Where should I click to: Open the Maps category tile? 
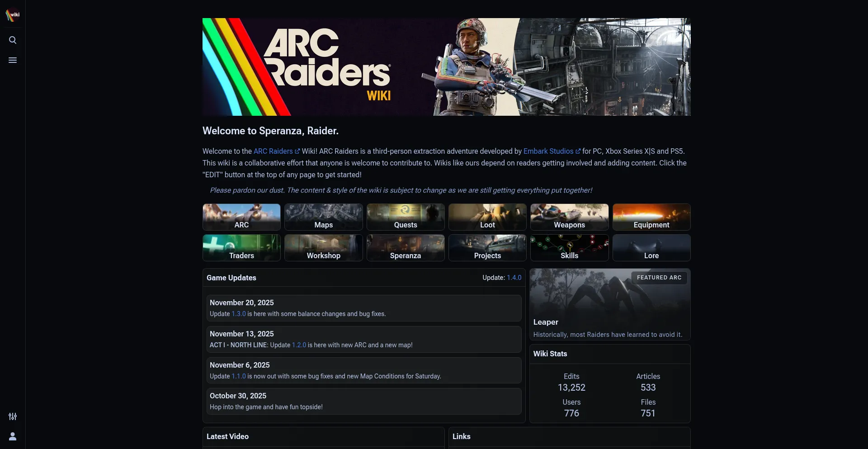pyautogui.click(x=324, y=217)
